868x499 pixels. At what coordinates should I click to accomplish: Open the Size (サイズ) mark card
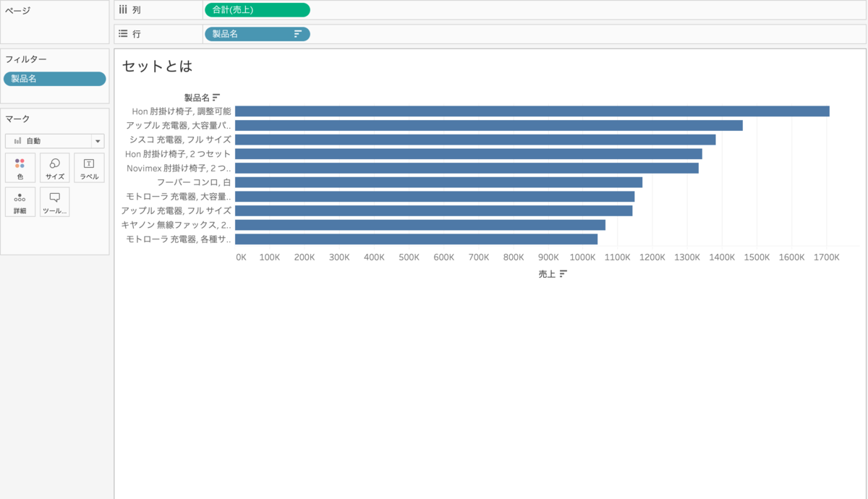[x=55, y=168]
